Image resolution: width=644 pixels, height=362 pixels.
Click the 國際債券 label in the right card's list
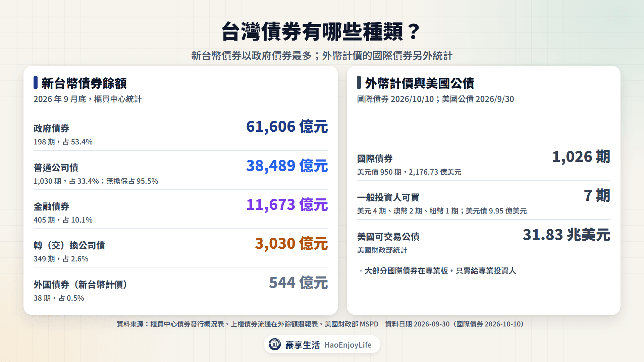click(375, 159)
